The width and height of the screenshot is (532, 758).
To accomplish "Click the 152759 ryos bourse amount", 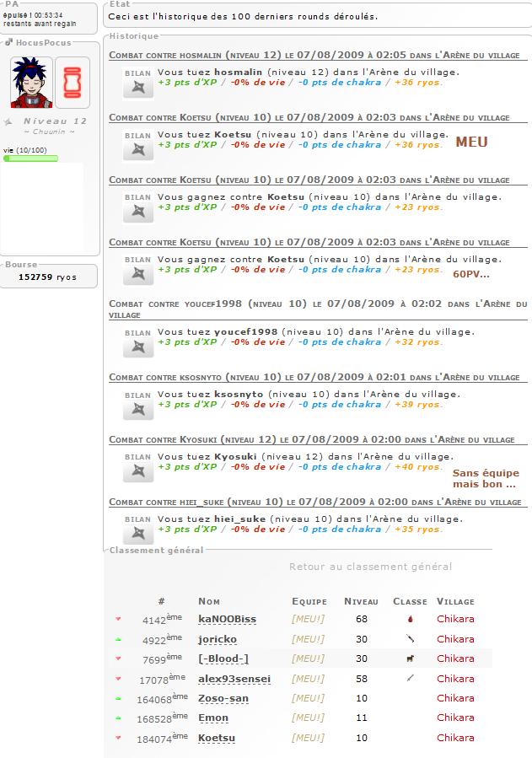I will pyautogui.click(x=47, y=277).
